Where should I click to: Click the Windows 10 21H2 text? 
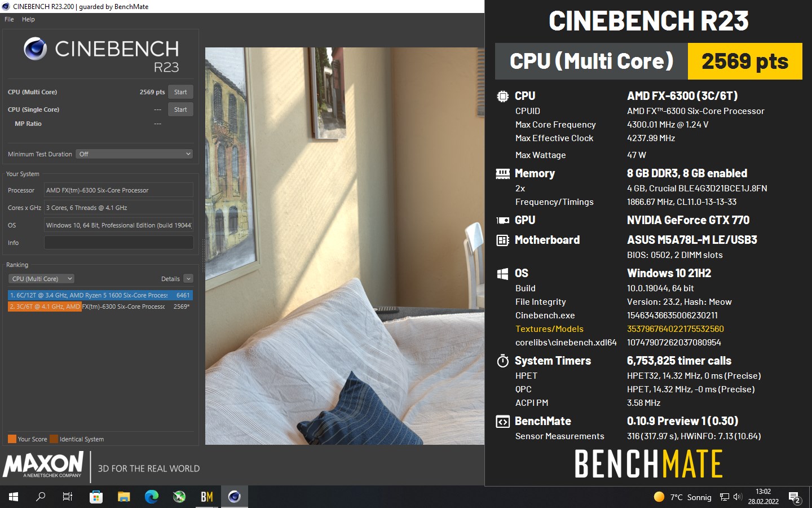point(669,273)
